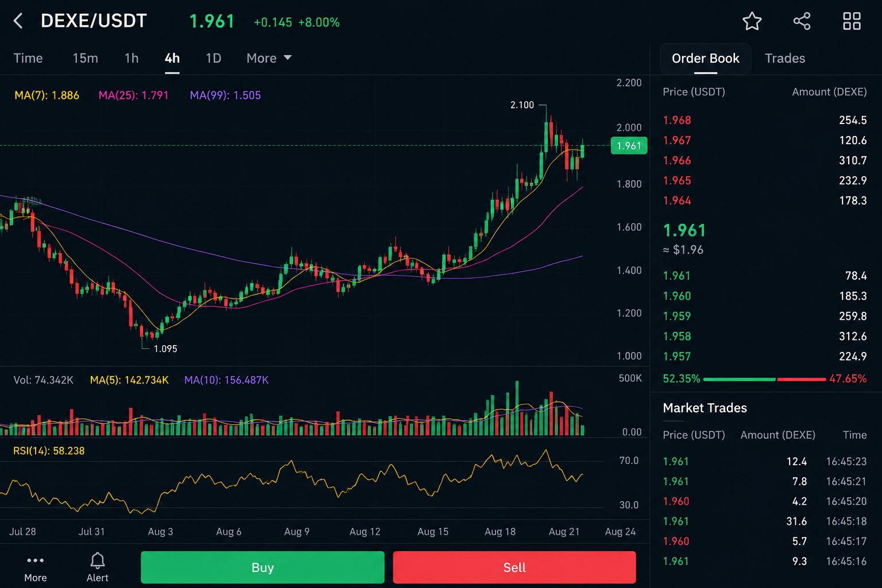
Task: Click the 1.095 low marker on chart
Action: [165, 349]
